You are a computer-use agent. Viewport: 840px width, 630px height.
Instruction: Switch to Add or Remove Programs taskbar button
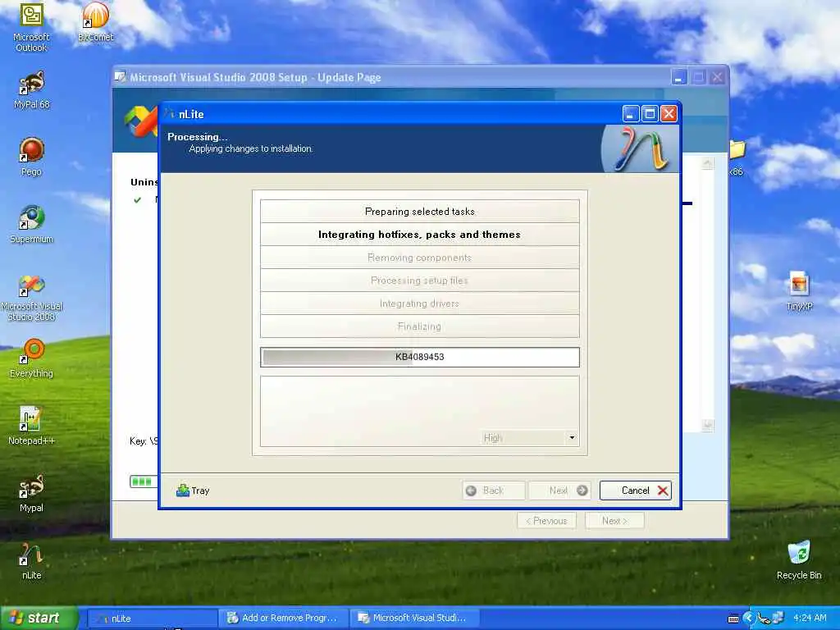[283, 619]
